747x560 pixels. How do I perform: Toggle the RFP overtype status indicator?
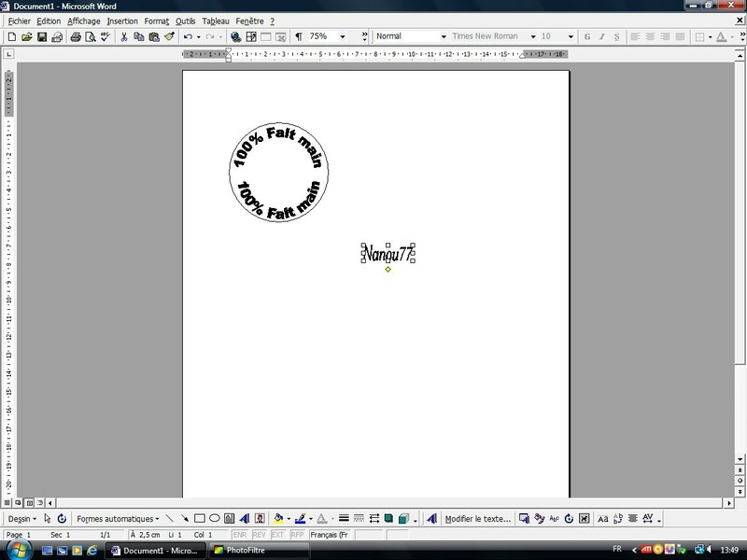click(x=297, y=535)
